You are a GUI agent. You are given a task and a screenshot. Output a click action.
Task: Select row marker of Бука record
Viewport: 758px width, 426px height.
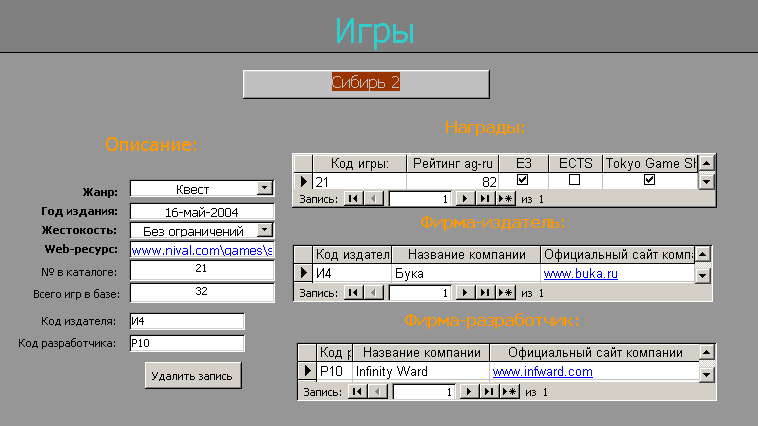pyautogui.click(x=303, y=273)
